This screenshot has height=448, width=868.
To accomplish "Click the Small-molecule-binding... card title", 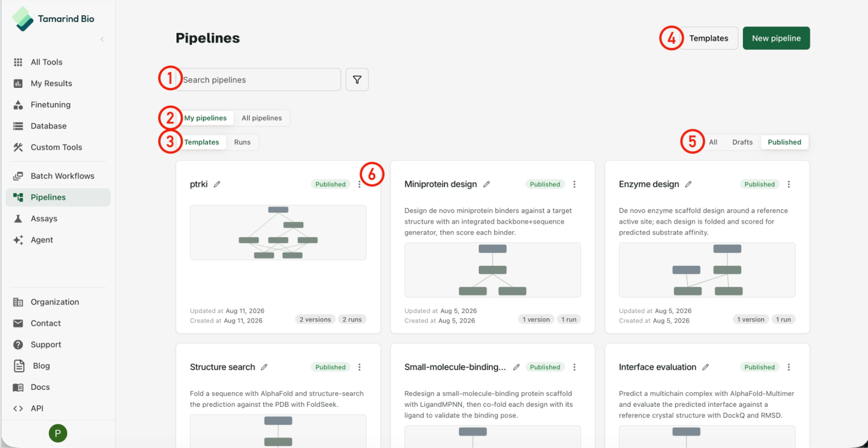I will tap(455, 367).
